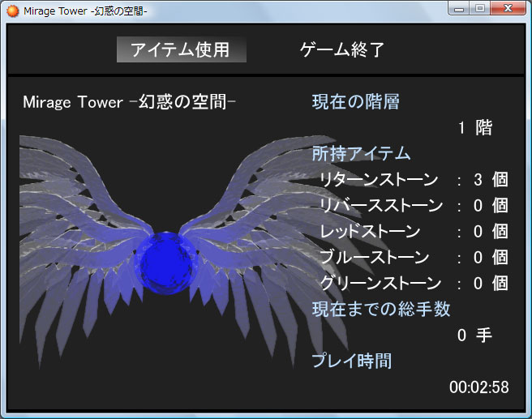
Task: Click the orange app icon in title bar
Action: pos(12,11)
